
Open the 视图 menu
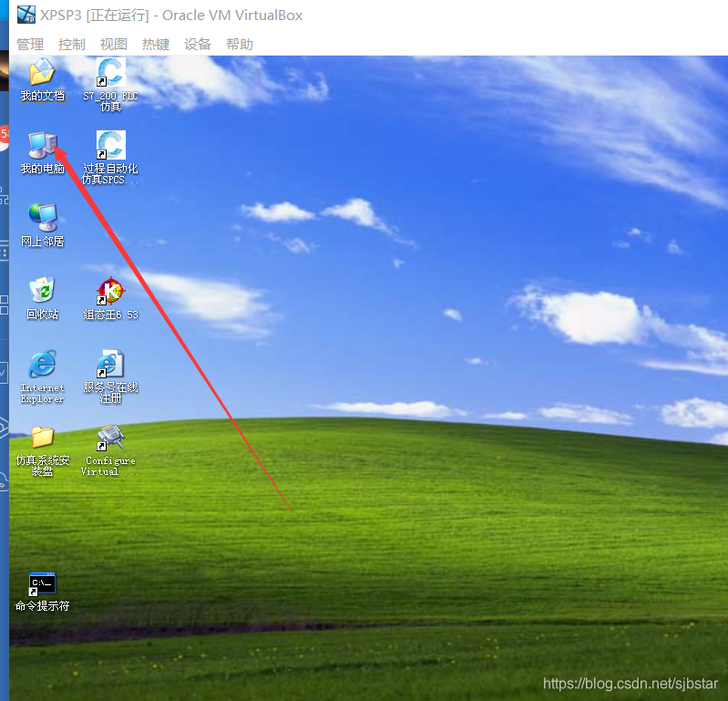click(x=114, y=45)
